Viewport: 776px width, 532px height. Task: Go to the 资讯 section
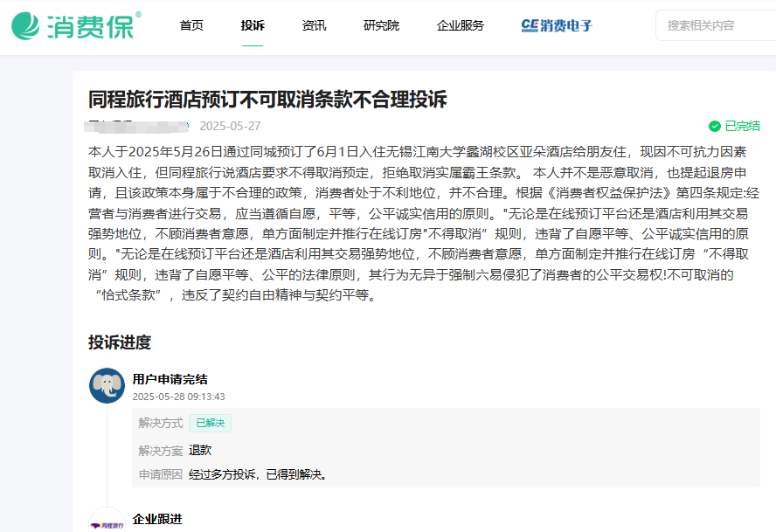[x=315, y=25]
